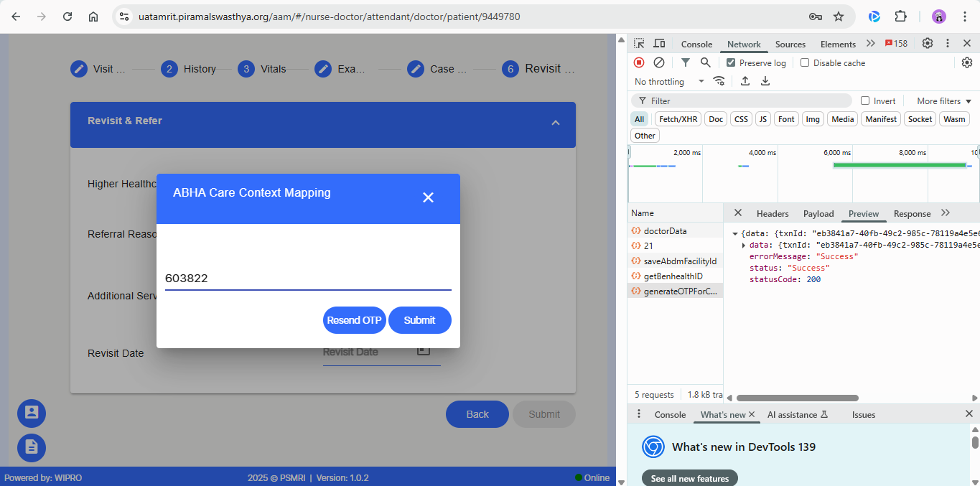This screenshot has height=486, width=980.
Task: Enable the Disable cache checkbox
Action: (x=805, y=63)
